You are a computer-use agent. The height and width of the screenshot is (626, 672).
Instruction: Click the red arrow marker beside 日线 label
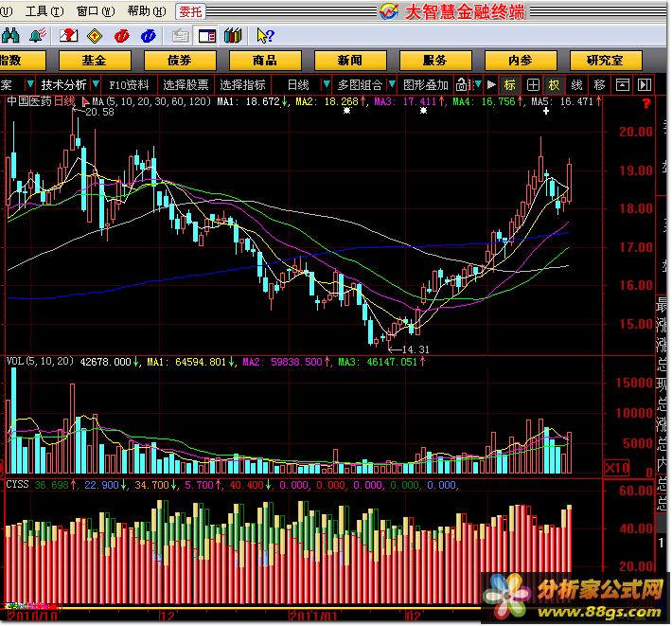(x=85, y=102)
